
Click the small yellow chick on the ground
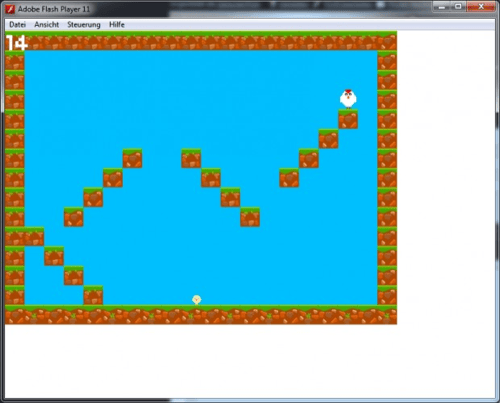(197, 299)
